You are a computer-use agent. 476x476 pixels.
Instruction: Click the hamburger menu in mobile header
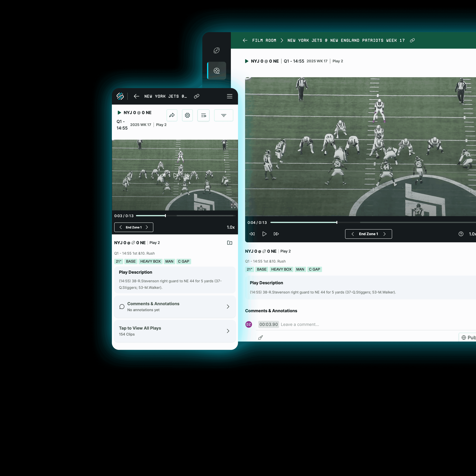(229, 96)
